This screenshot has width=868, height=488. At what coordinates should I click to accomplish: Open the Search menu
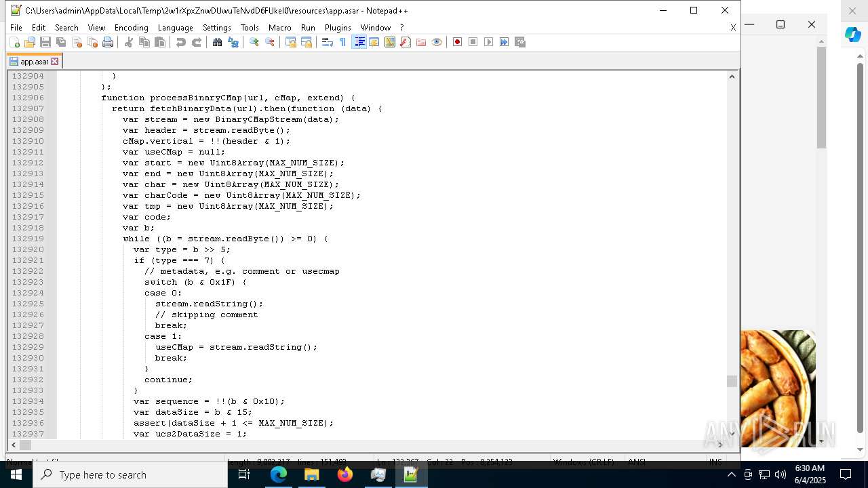pyautogui.click(x=66, y=28)
